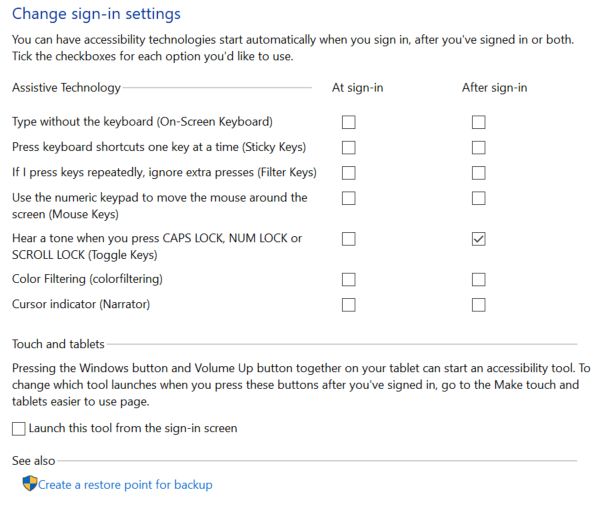Tick Launch this tool from sign-in screen
The image size is (609, 507).
point(19,429)
